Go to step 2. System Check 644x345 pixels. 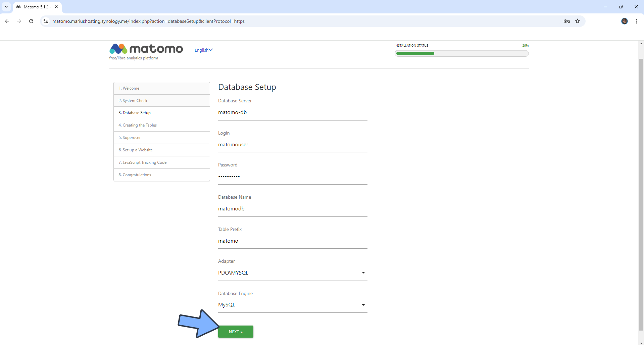(162, 101)
